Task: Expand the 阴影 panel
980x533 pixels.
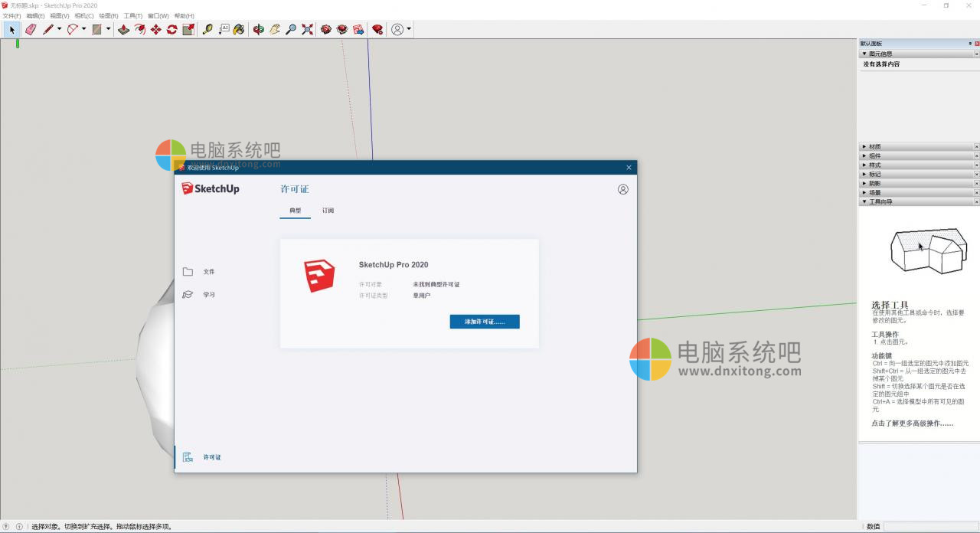Action: tap(864, 183)
